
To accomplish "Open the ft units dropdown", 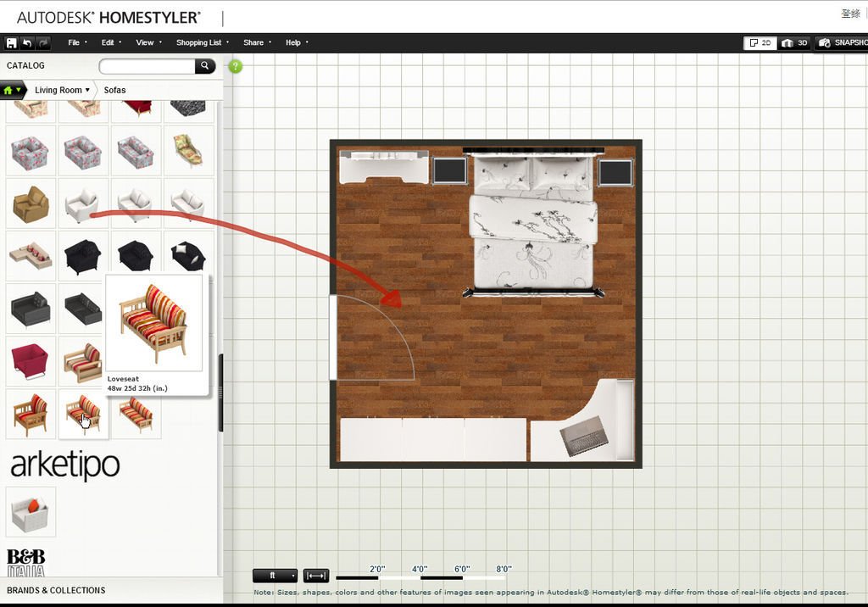I will (x=275, y=576).
